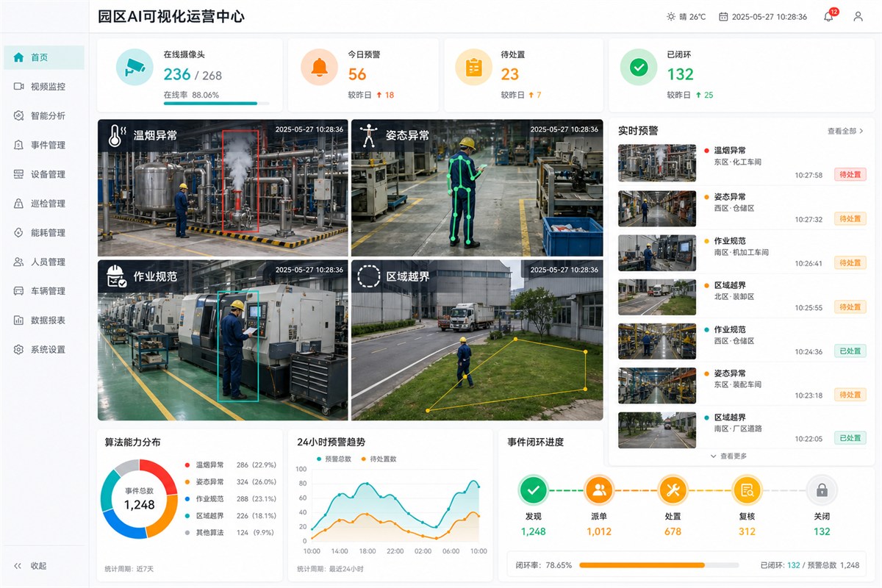This screenshot has width=882, height=588.
Task: Click the 已闭环 value 132 in the top card
Action: pyautogui.click(x=680, y=74)
